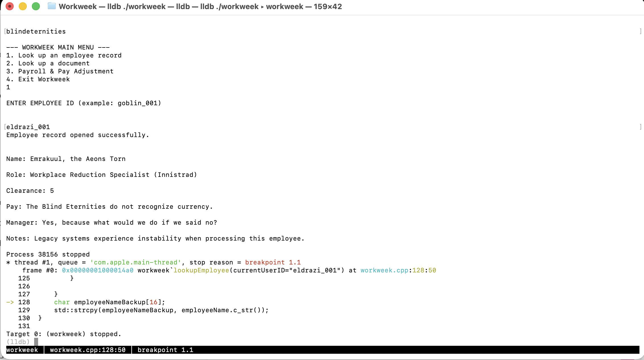Click the frame address 0x00000001000014a0
Image resolution: width=644 pixels, height=360 pixels.
point(98,270)
